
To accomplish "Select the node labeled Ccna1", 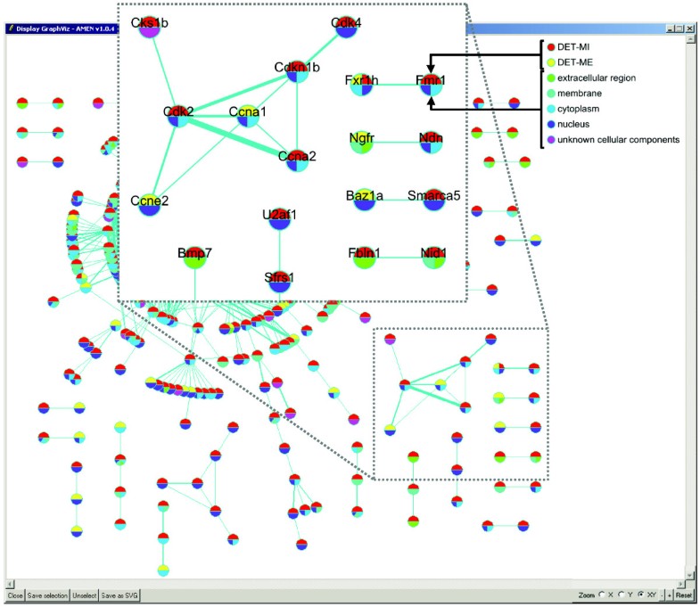I will coord(248,116).
